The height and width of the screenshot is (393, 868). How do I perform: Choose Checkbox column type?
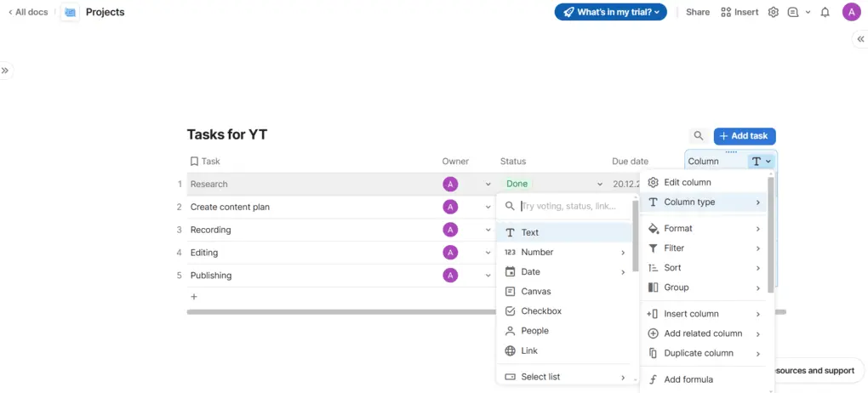coord(564,311)
